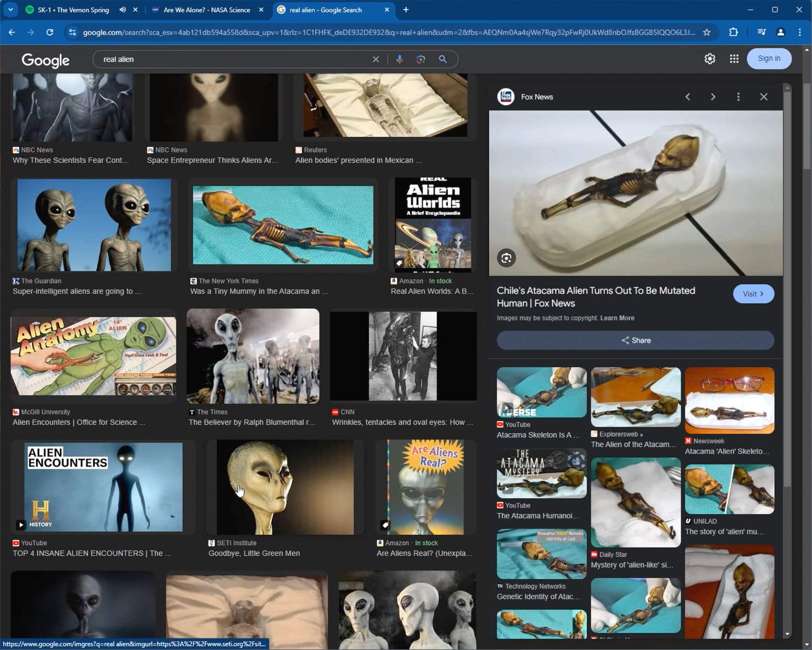The height and width of the screenshot is (650, 812).
Task: Open The Atacama Mystery YouTube thumbnail
Action: 542,473
